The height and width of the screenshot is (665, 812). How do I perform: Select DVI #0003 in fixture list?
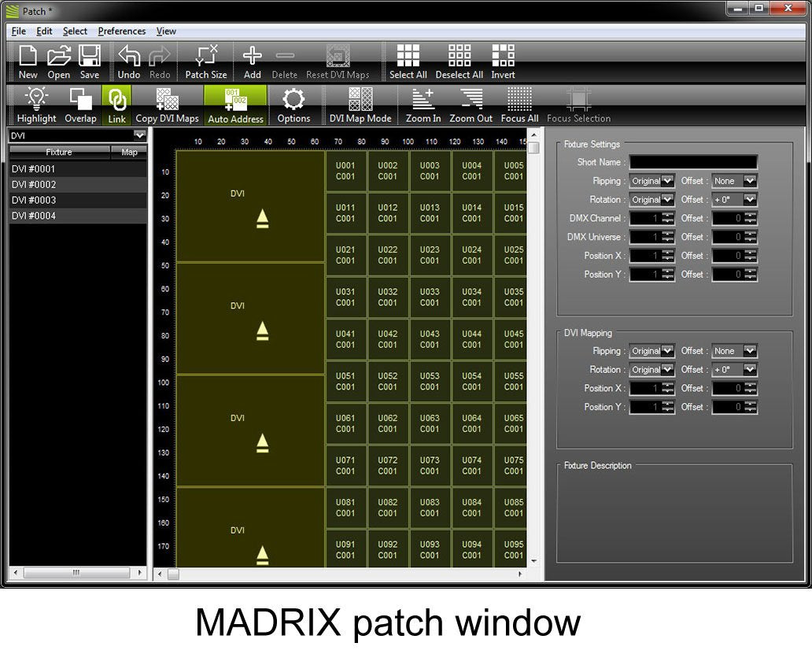tap(78, 200)
